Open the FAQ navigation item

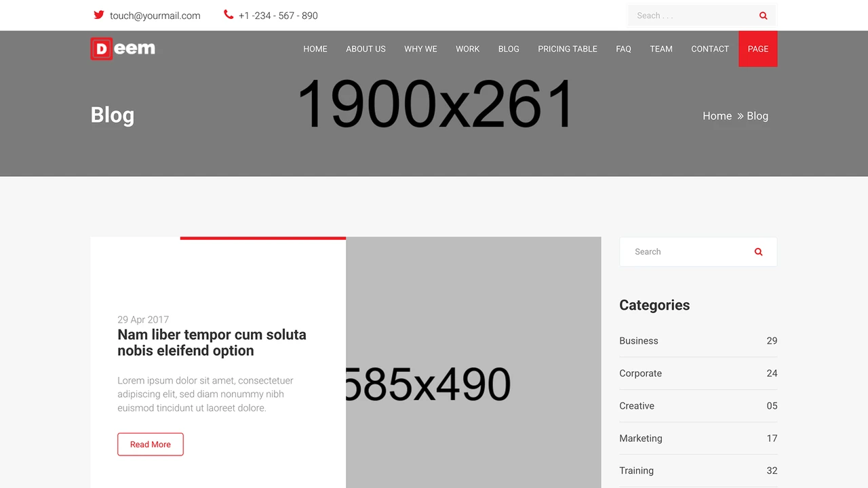623,49
